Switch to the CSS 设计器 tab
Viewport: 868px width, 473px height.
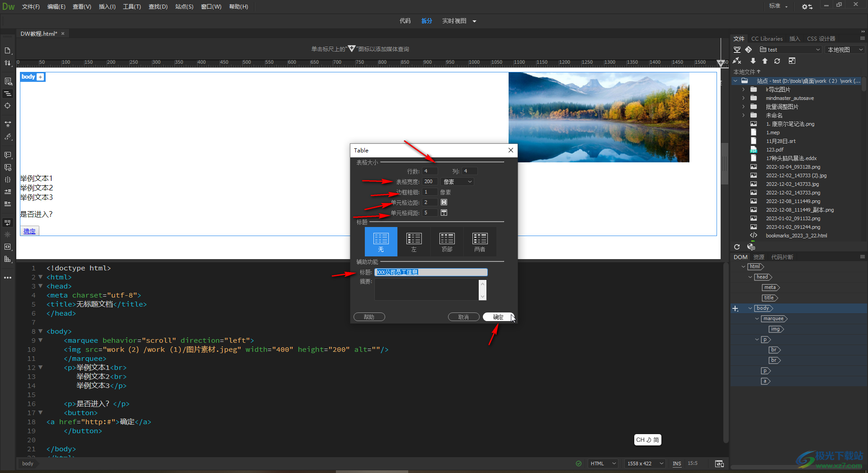[821, 39]
